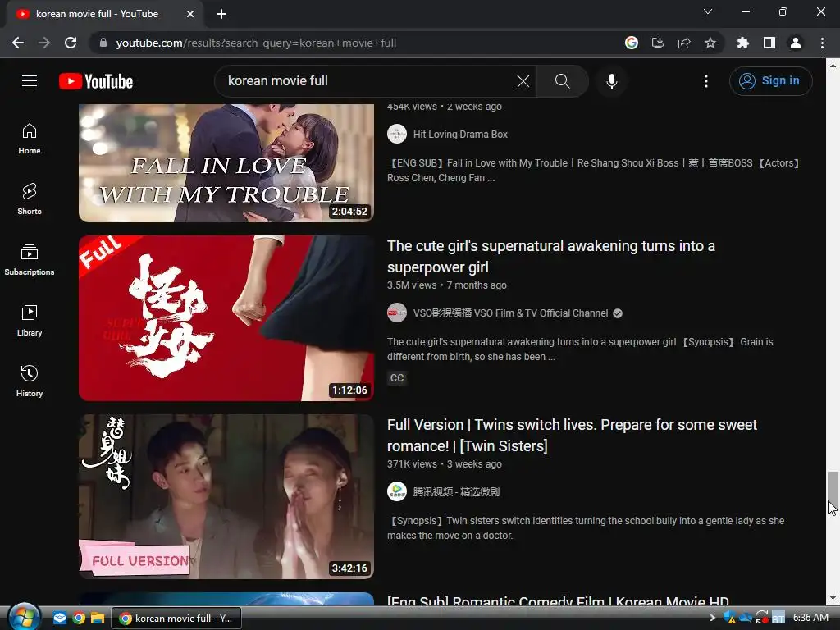Screen dimensions: 840x630
Task: Click the scrollbar down arrow
Action: (x=833, y=598)
